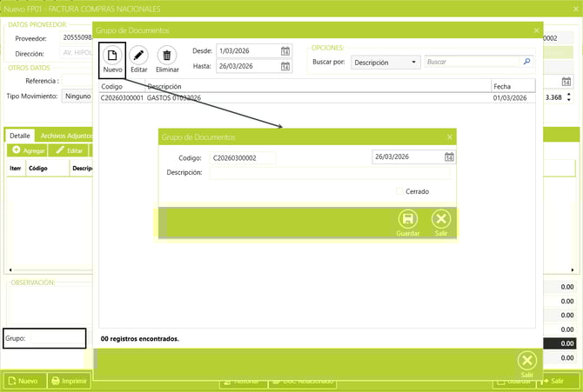Click the Agregar button in Detalle
Screen dimensions: 583x392
pos(29,150)
